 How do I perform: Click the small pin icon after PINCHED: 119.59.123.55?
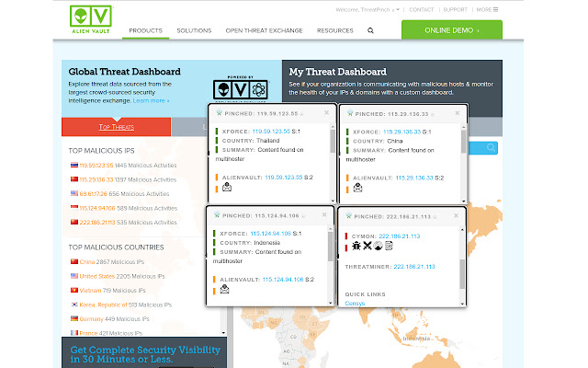tap(302, 114)
